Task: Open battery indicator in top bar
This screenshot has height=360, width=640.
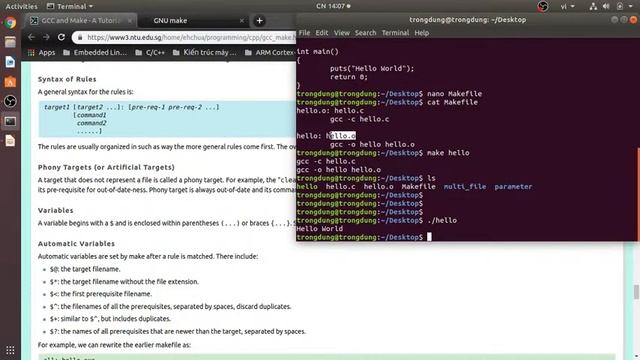Action: (x=620, y=6)
